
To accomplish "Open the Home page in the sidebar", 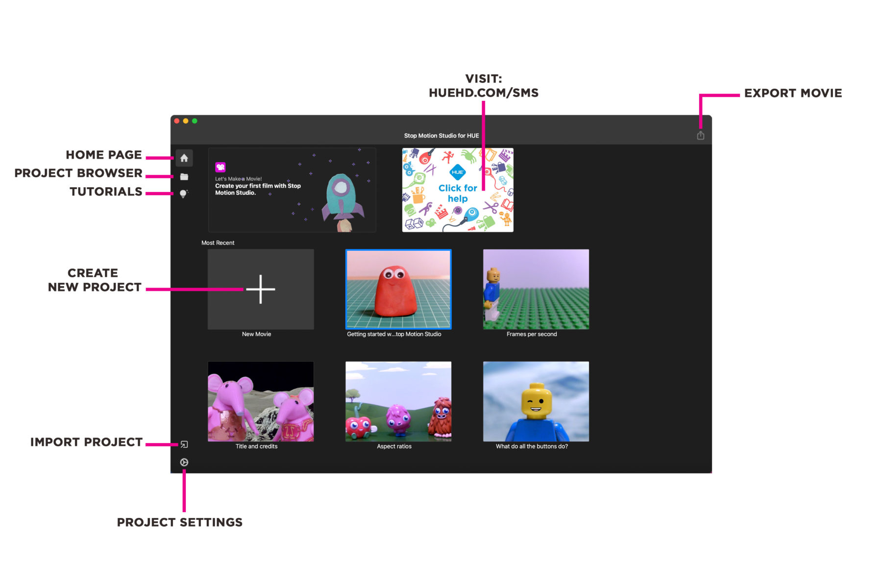I will tap(184, 158).
